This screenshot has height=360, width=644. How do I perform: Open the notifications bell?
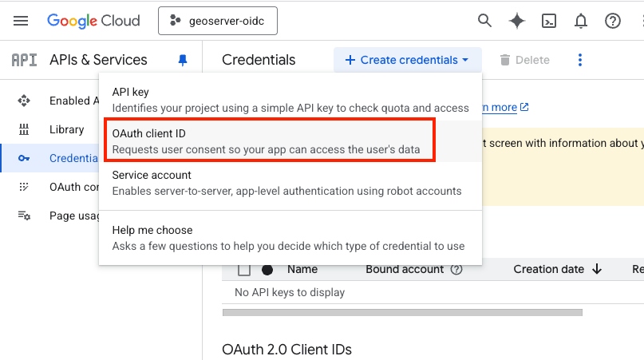(x=581, y=21)
